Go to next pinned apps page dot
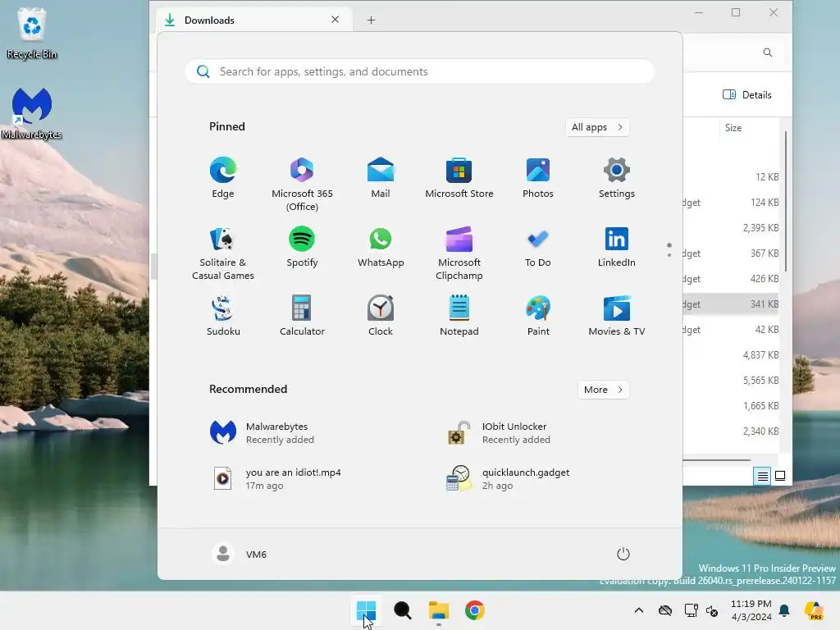Image resolution: width=840 pixels, height=630 pixels. [x=669, y=255]
